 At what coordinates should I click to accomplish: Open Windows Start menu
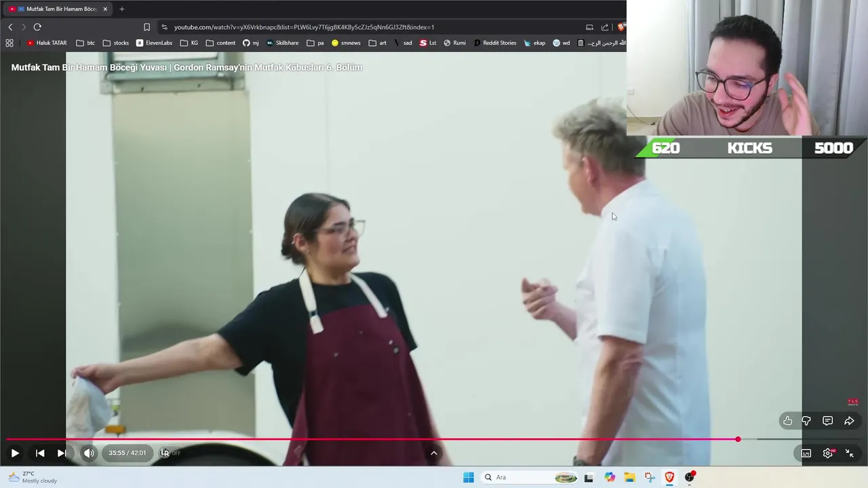point(469,477)
